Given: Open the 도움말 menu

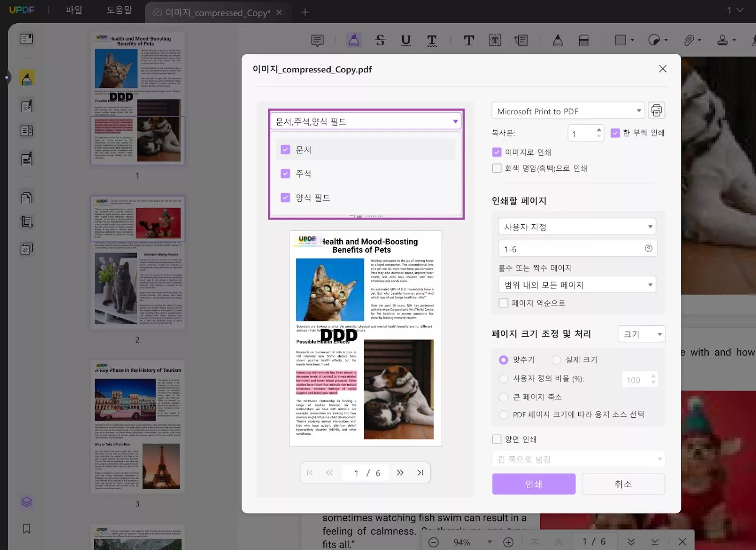Looking at the screenshot, I should [x=119, y=10].
